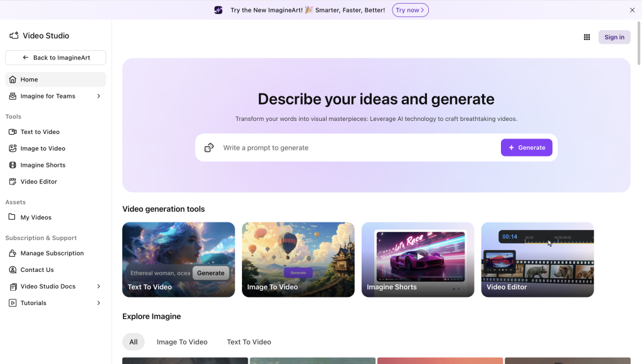
Task: Open the apps grid icon near Sign in
Action: coord(587,37)
